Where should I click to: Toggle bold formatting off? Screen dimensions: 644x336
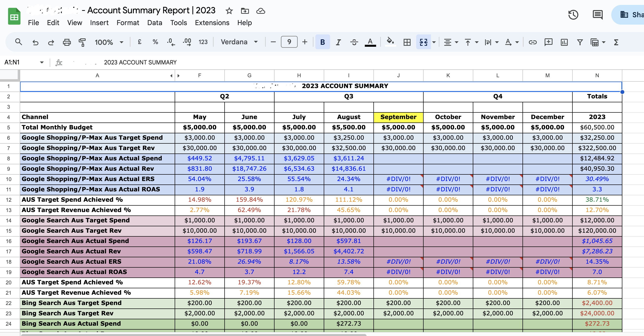pos(322,42)
